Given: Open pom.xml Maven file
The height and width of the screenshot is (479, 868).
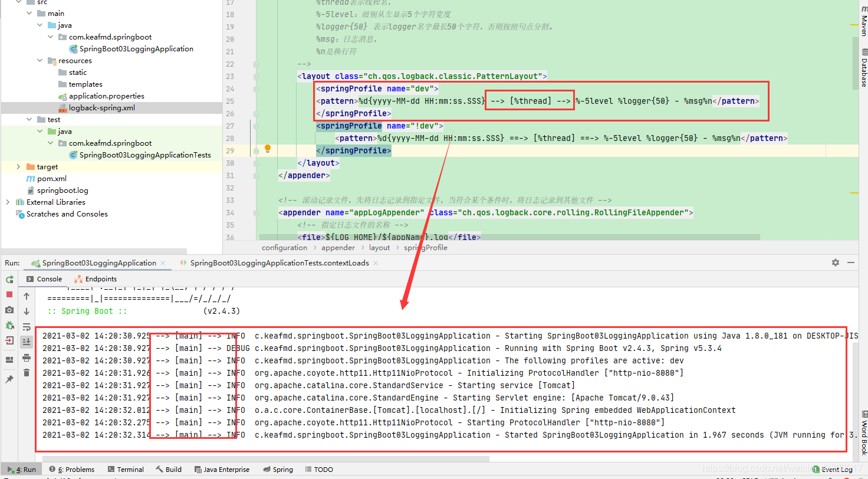Looking at the screenshot, I should [x=52, y=178].
